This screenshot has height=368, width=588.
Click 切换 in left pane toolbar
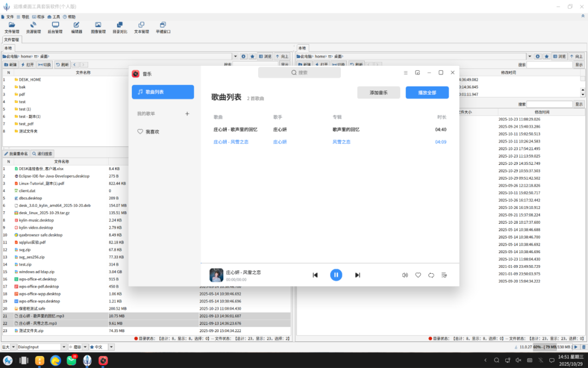tap(45, 65)
